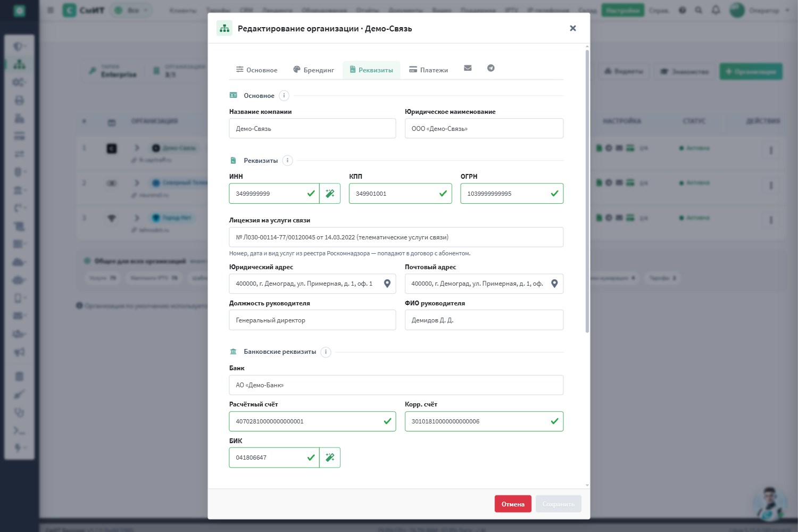Show info for the Основное section
The image size is (798, 532).
coord(284,96)
